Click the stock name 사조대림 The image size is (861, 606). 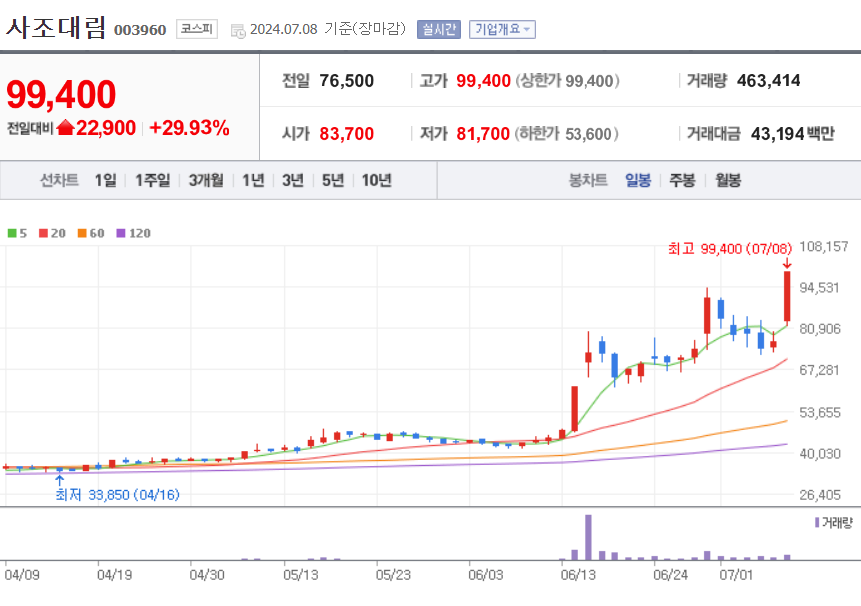(55, 27)
